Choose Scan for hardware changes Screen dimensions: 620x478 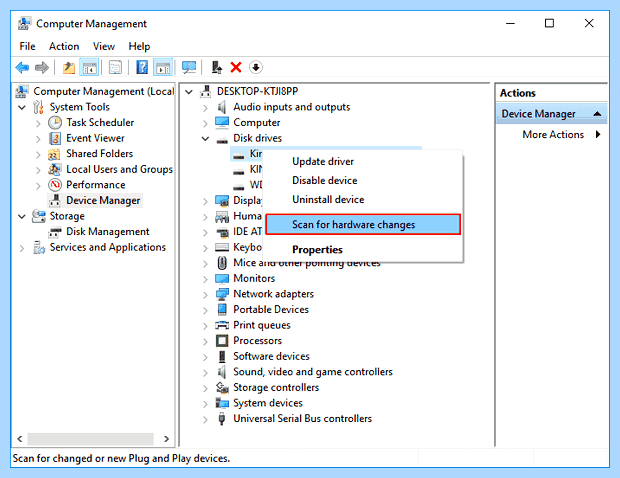coord(363,225)
